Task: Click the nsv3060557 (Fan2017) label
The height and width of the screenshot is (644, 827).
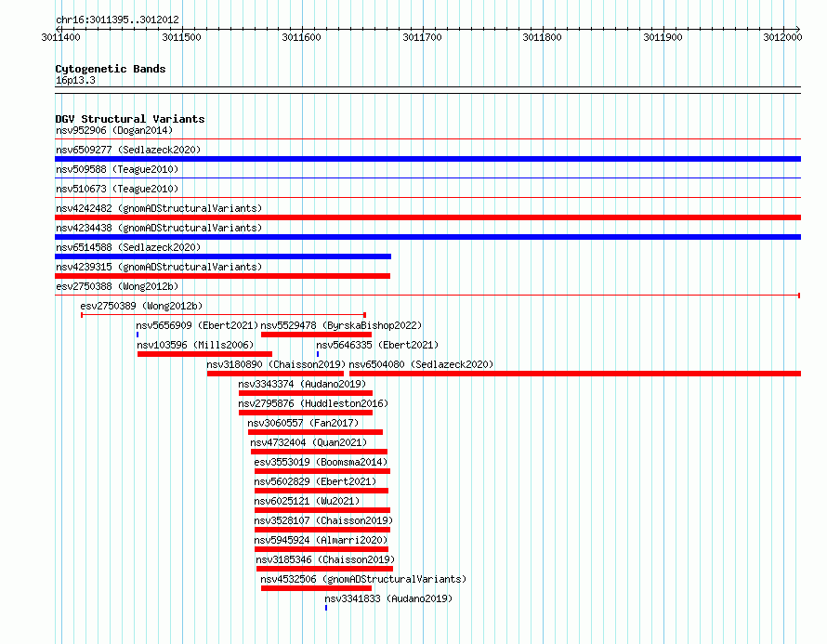Action: point(303,423)
